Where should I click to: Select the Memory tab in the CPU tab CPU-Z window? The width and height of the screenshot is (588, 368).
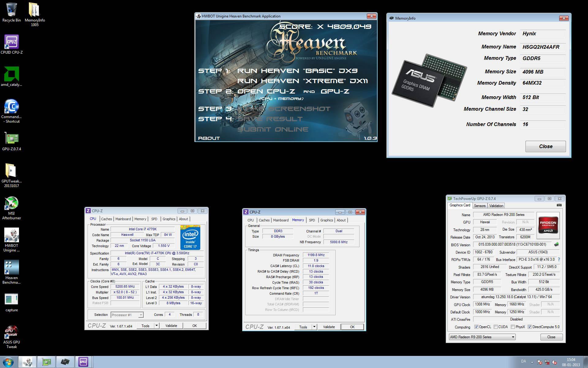(x=140, y=219)
